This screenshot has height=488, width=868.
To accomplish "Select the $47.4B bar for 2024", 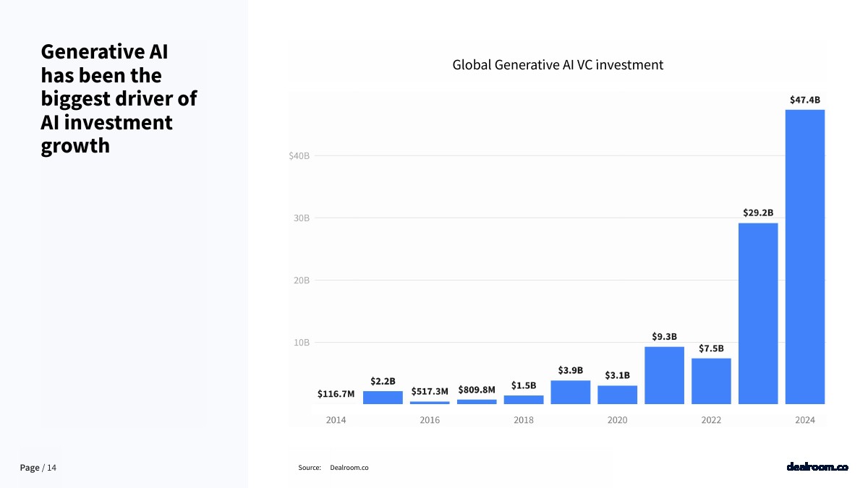I will [804, 257].
